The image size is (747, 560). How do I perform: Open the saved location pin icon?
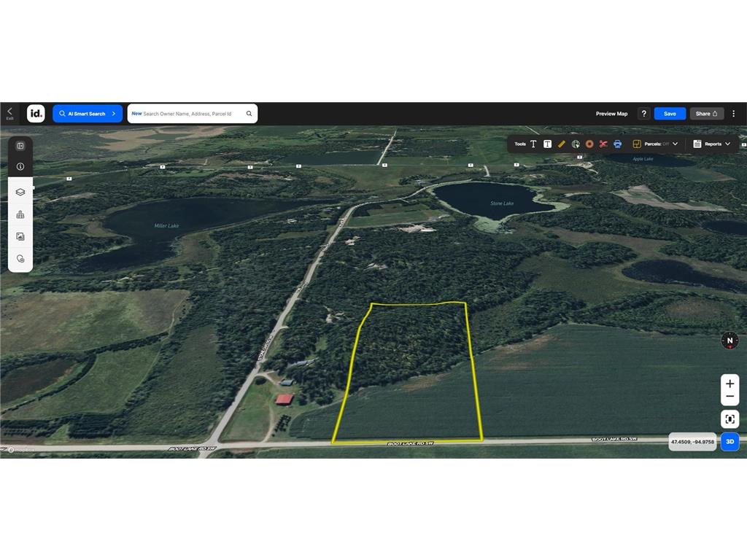(x=20, y=259)
